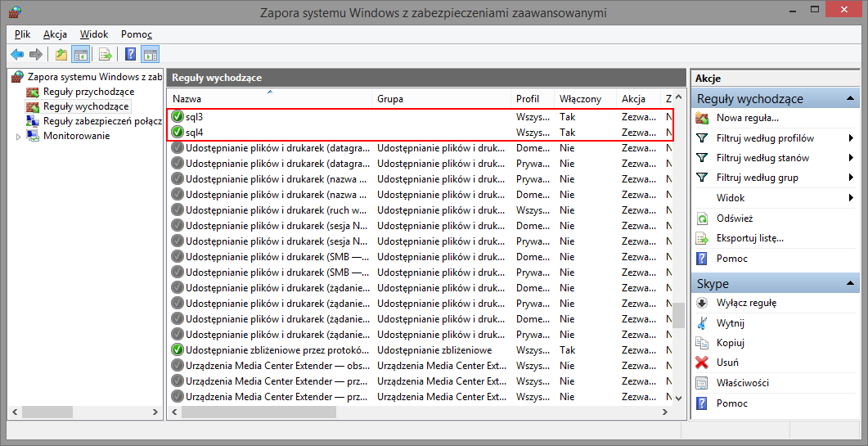Viewport: 868px width, 446px height.
Task: Toggle the console tree pane icon
Action: pyautogui.click(x=81, y=54)
